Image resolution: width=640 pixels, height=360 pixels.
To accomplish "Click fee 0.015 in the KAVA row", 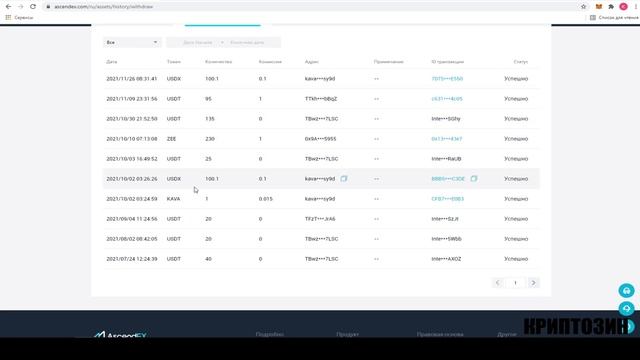I will (265, 199).
